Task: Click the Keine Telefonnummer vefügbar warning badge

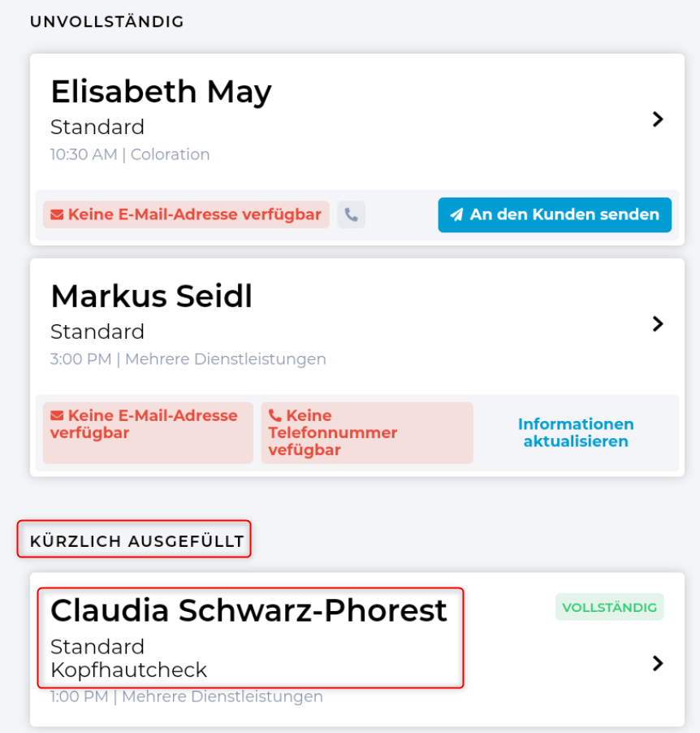Action: pyautogui.click(x=366, y=433)
